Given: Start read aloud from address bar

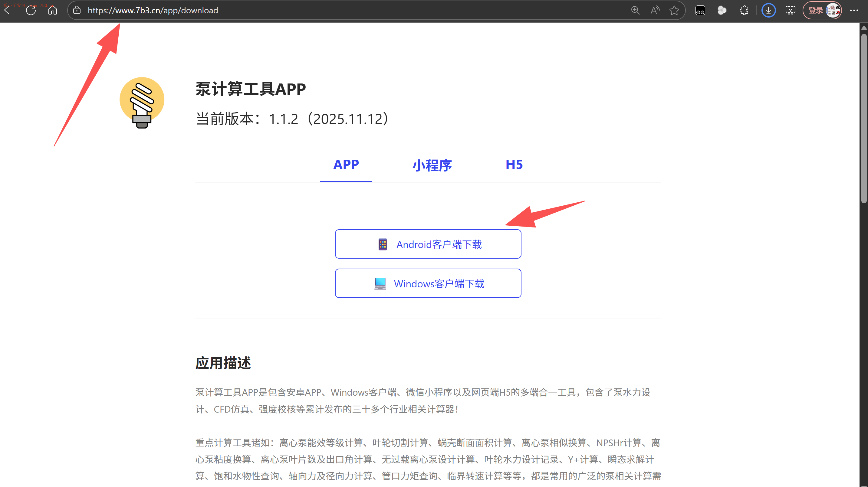Looking at the screenshot, I should (655, 10).
